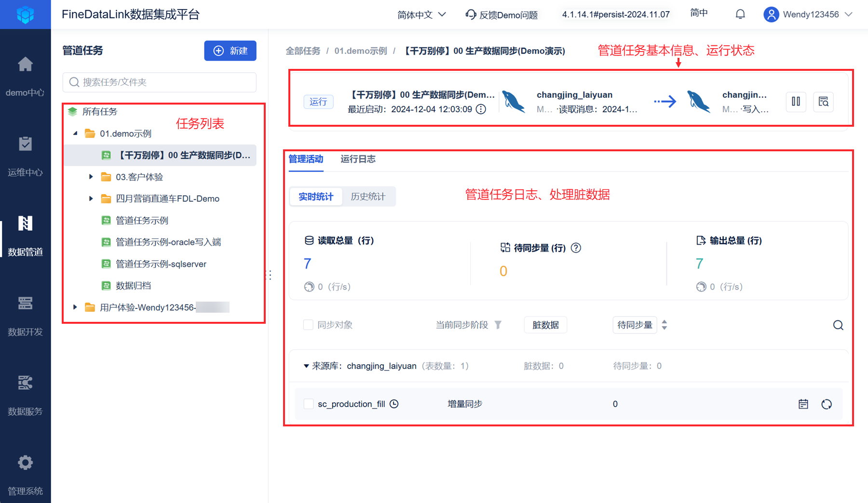The width and height of the screenshot is (868, 503).
Task: Select 【千万别停】00 生产数据同步 task in tree
Action: 160,155
